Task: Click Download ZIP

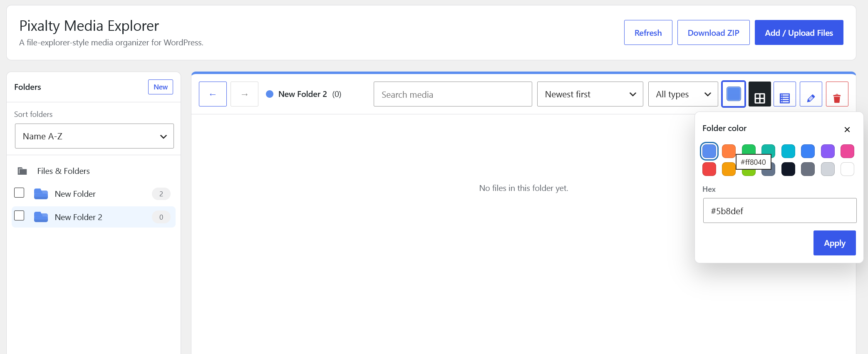Action: click(713, 32)
